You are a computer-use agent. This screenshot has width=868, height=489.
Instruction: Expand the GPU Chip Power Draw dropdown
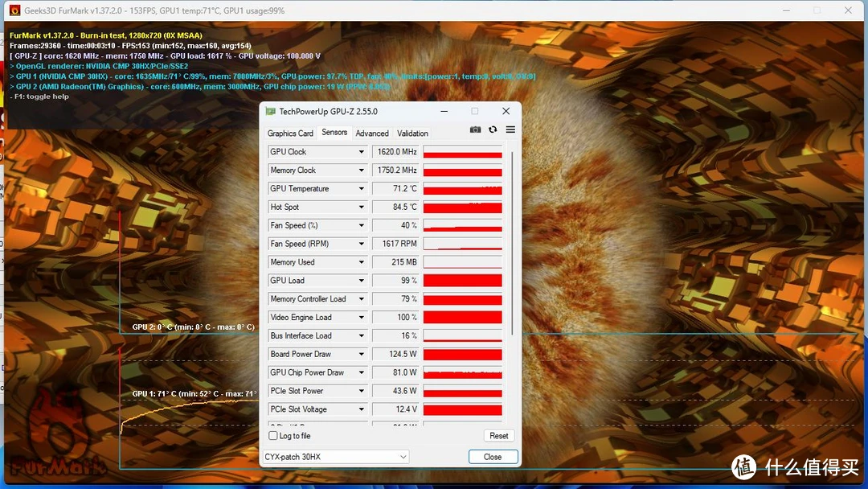[x=362, y=372]
